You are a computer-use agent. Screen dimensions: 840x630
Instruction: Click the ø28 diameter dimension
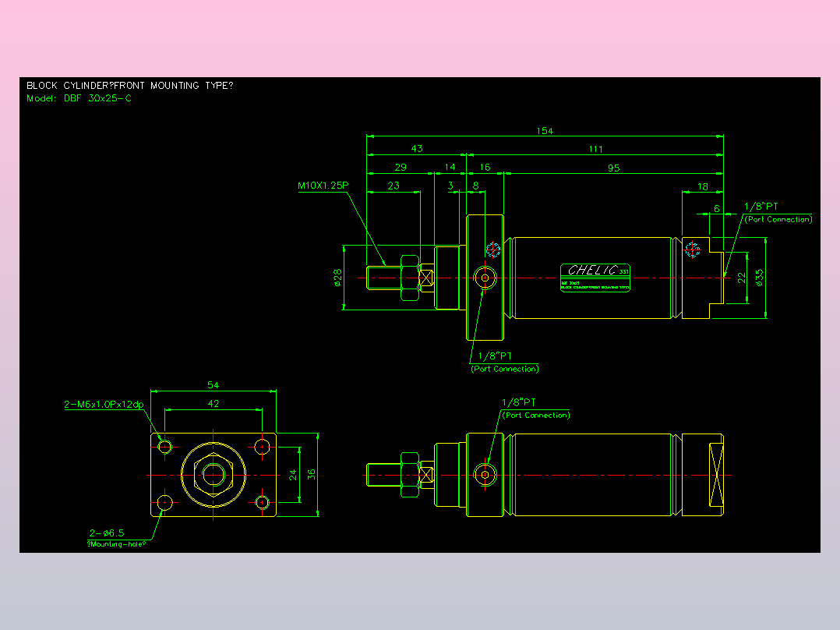pos(337,278)
